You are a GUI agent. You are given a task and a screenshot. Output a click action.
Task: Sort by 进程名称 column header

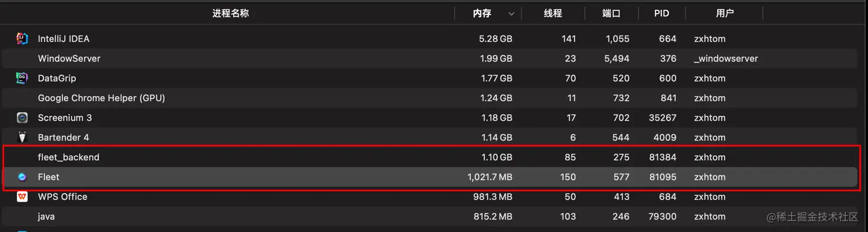coord(230,13)
